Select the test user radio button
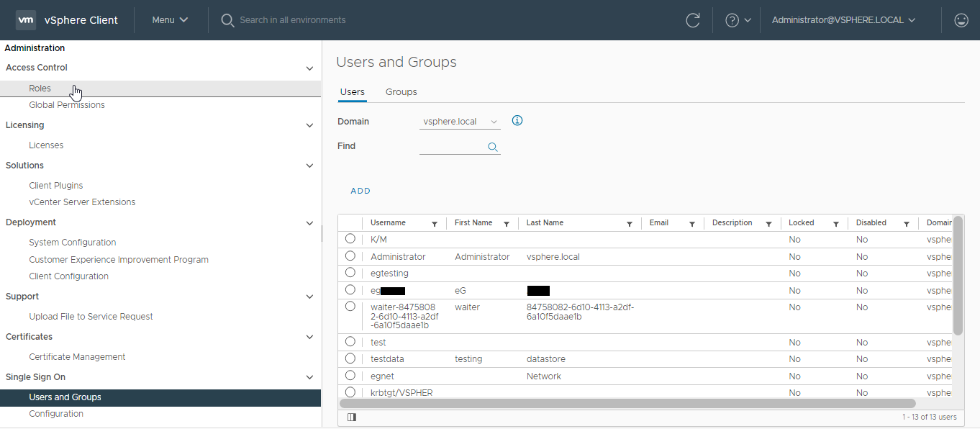 point(350,341)
